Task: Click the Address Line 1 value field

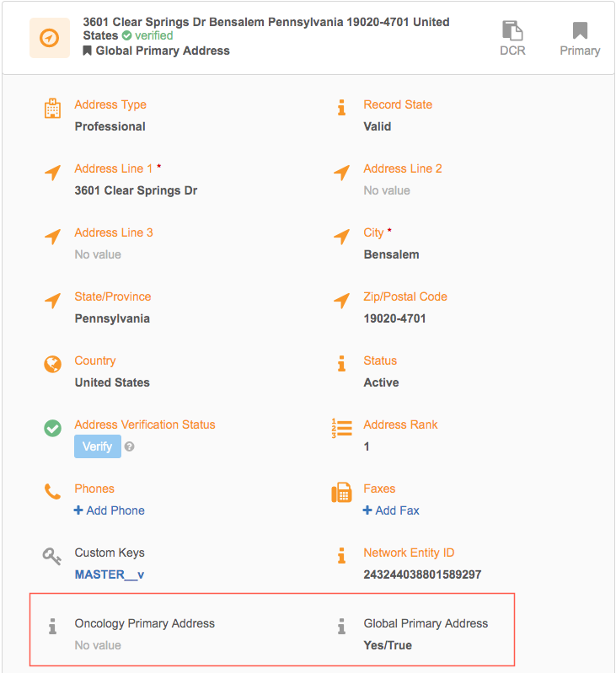Action: (x=136, y=190)
